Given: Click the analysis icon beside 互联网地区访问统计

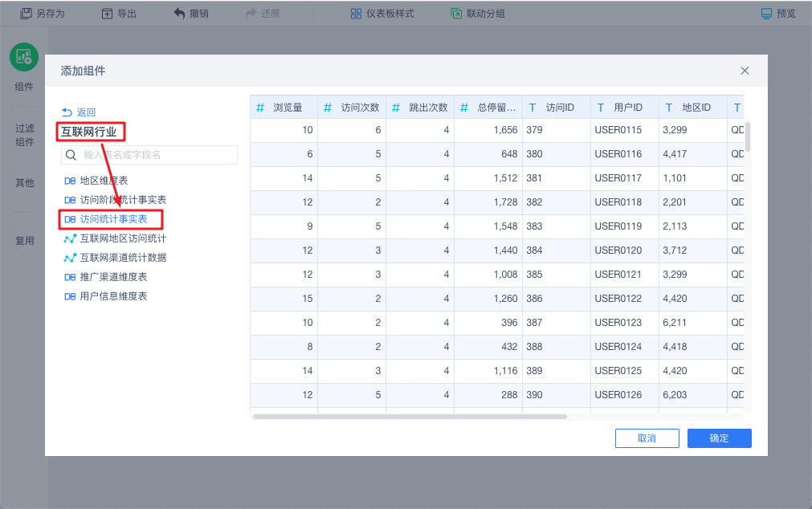Looking at the screenshot, I should [70, 238].
